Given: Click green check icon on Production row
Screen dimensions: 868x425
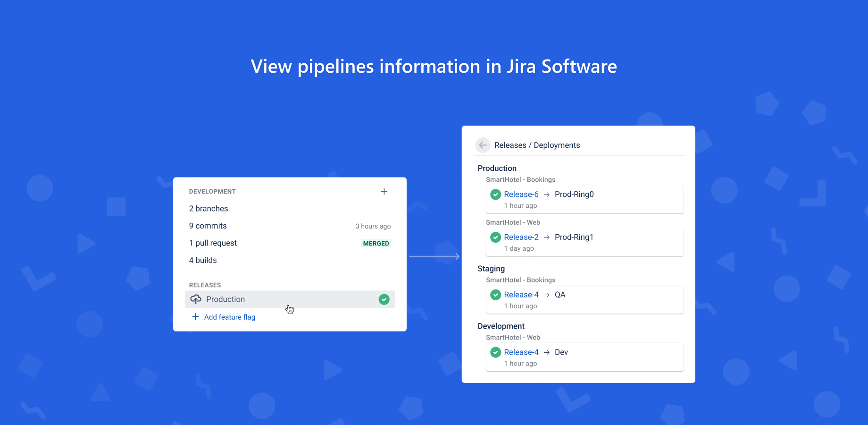Looking at the screenshot, I should point(384,299).
